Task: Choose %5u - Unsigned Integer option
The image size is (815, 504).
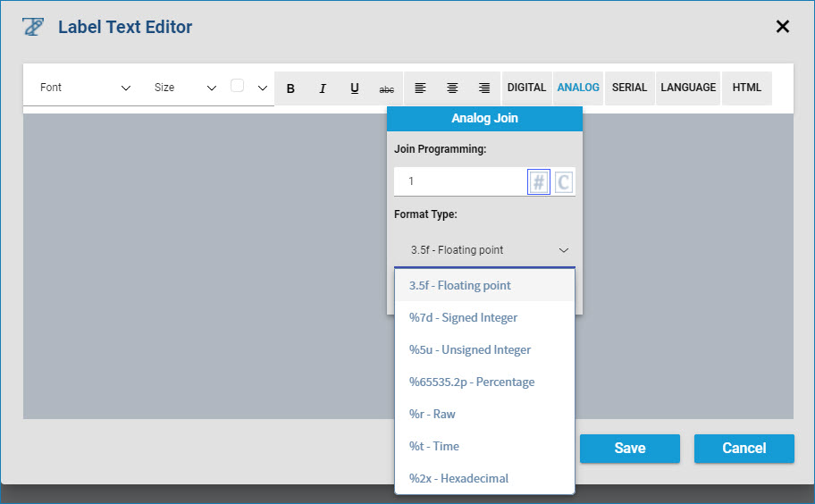Action: [x=484, y=349]
